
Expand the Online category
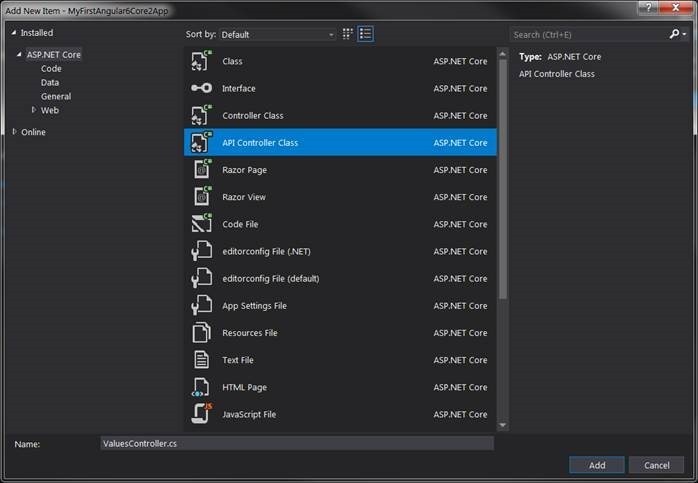[14, 132]
